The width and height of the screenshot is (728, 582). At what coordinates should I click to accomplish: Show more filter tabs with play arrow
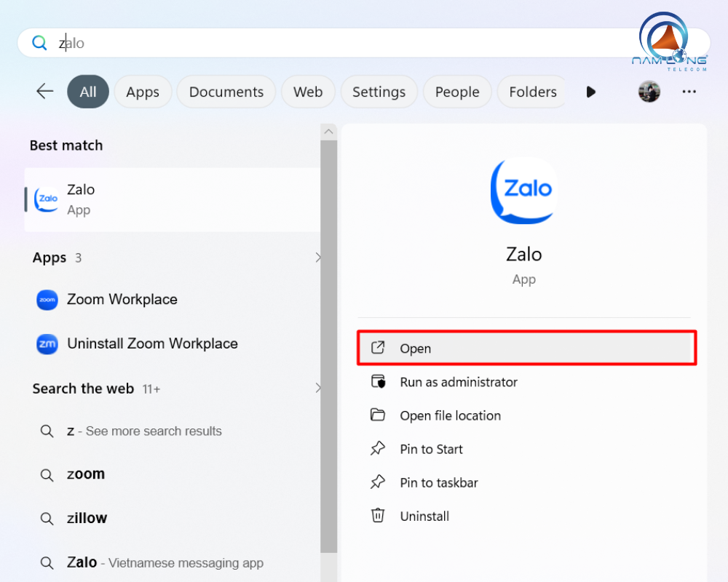click(590, 92)
